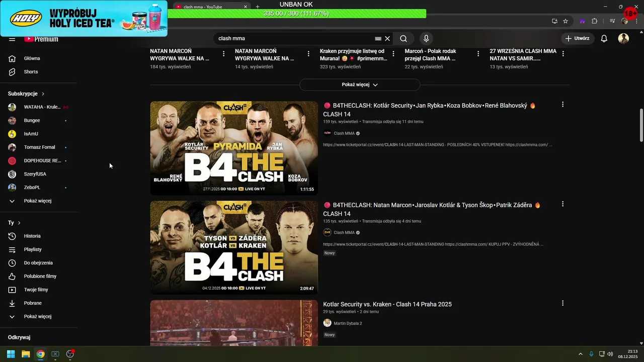Viewport: 644px width, 362px height.
Task: Close the clash mma YouTube tab
Action: click(x=246, y=7)
